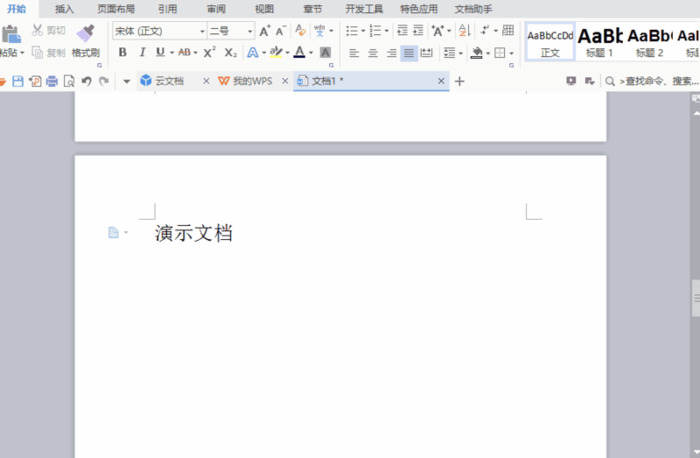The image size is (700, 458).
Task: Apply the yellow highlight color
Action: [x=276, y=52]
